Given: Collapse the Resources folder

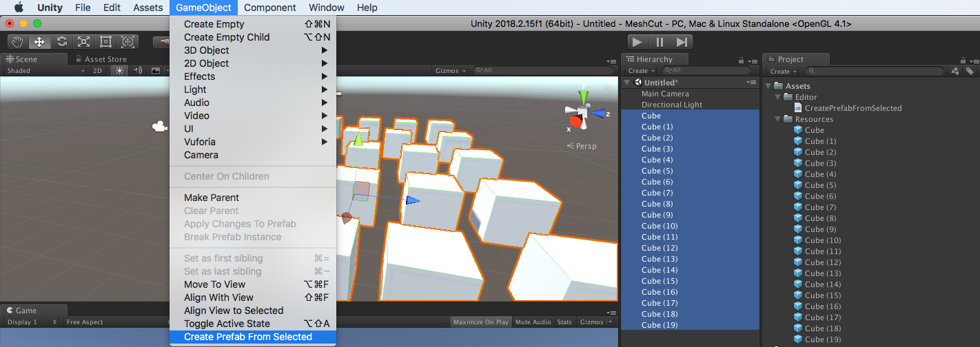Looking at the screenshot, I should tap(778, 119).
